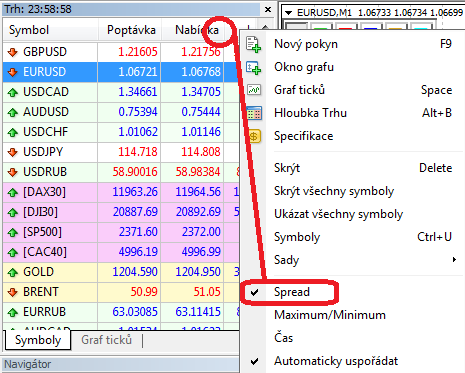Click the AUDUSD up arrow icon
This screenshot has height=373, width=465.
(13, 112)
